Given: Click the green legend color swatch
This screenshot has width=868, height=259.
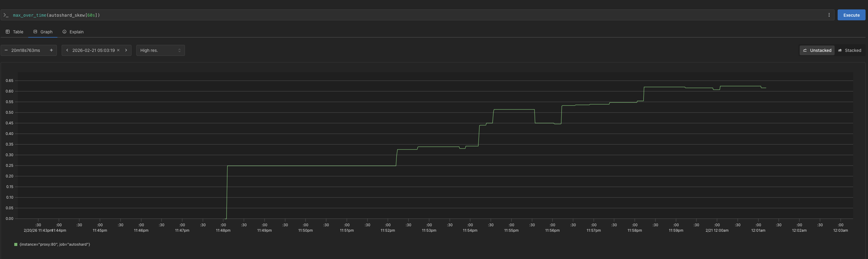Looking at the screenshot, I should click(x=15, y=244).
